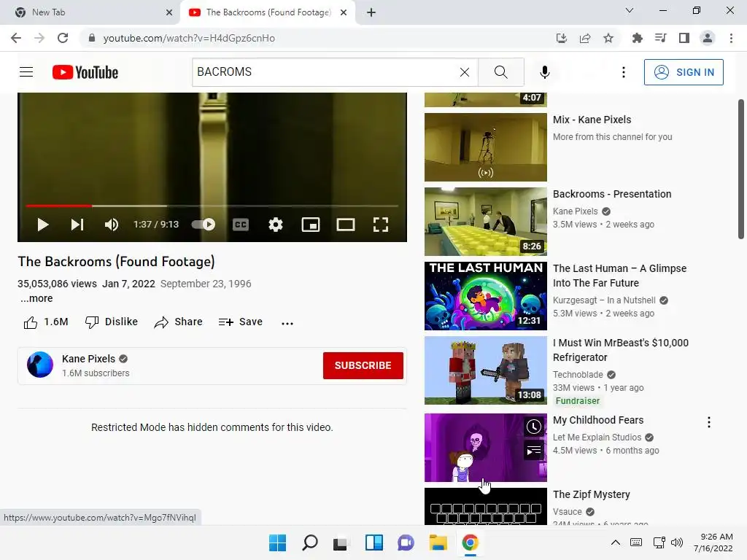Image resolution: width=747 pixels, height=560 pixels.
Task: Open Chrome extensions puzzle icon
Action: (637, 38)
